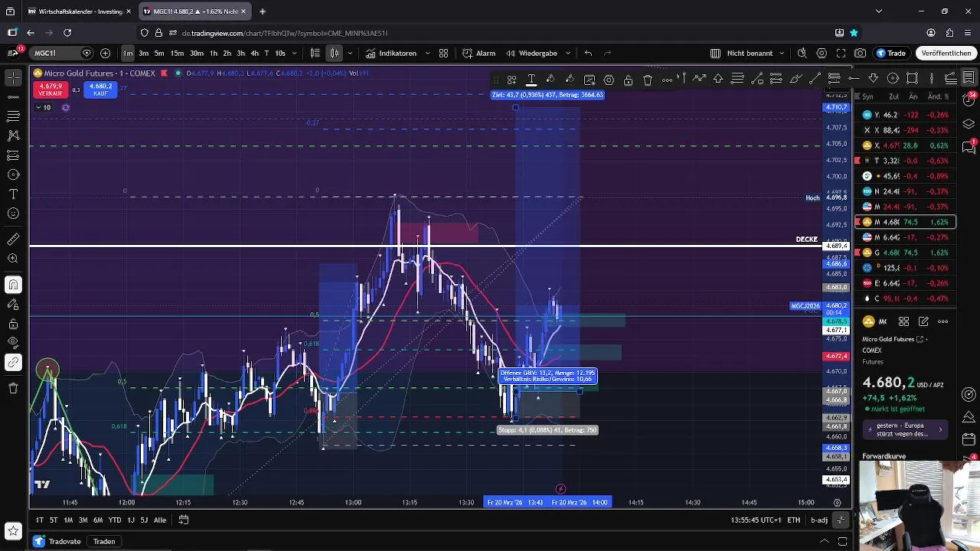Expand the timeframe dropdown arrow
Viewport: 980px width, 551px height.
click(x=296, y=53)
